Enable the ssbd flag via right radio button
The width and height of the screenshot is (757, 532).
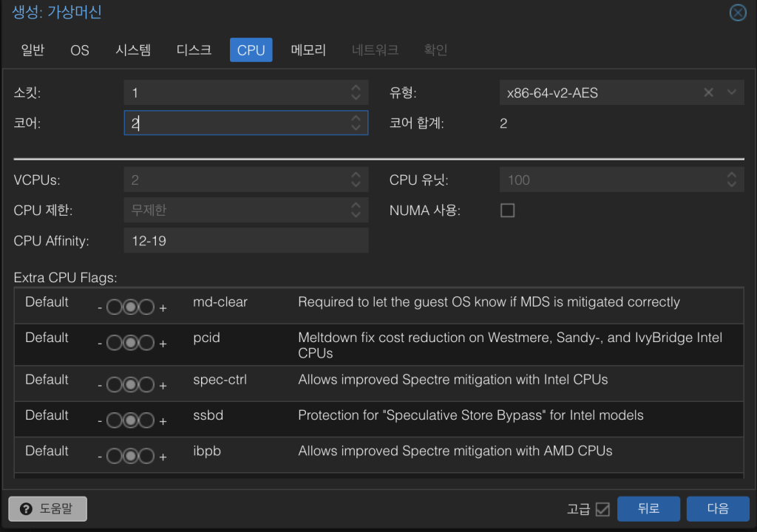click(146, 420)
